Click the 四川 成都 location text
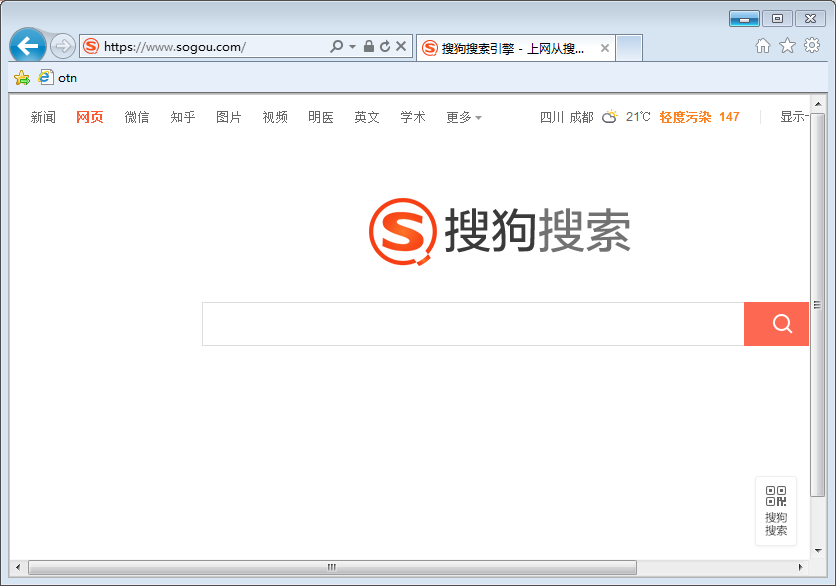Image resolution: width=836 pixels, height=586 pixels. pos(567,117)
